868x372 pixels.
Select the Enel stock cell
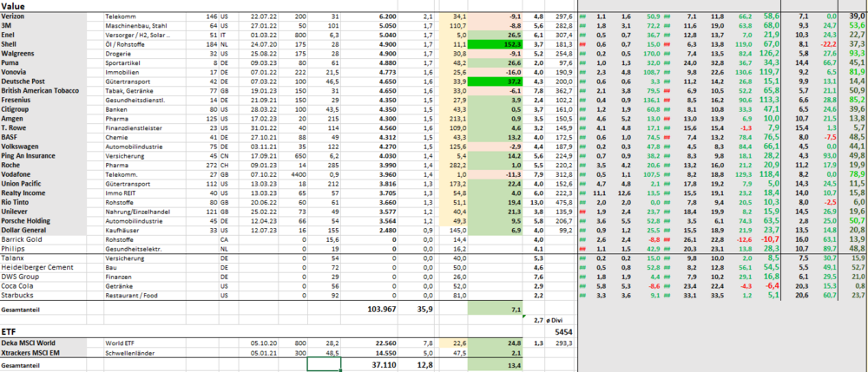pos(43,35)
